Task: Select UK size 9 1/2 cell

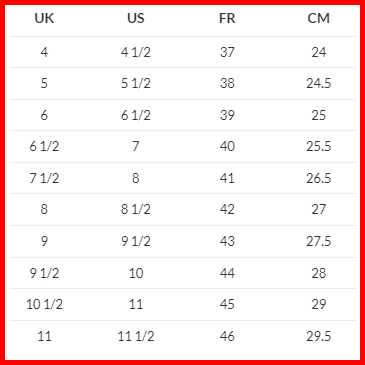Action: [x=44, y=273]
